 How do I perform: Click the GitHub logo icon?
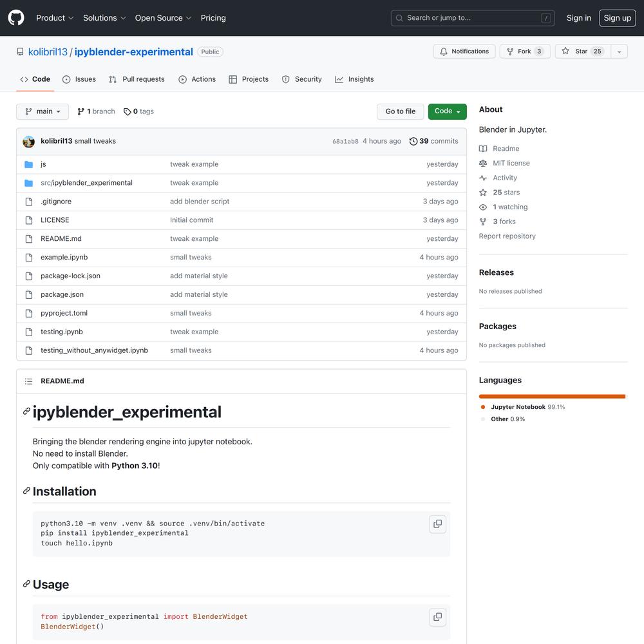point(16,18)
